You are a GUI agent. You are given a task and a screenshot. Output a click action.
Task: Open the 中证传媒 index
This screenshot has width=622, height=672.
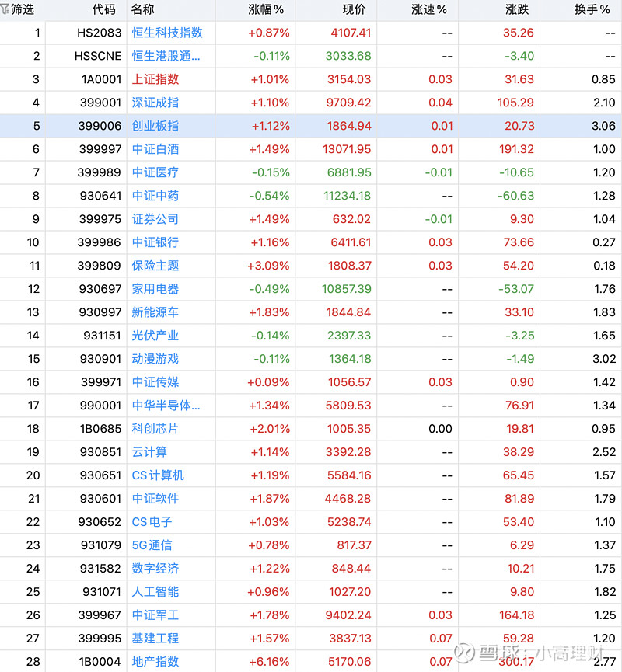(155, 382)
